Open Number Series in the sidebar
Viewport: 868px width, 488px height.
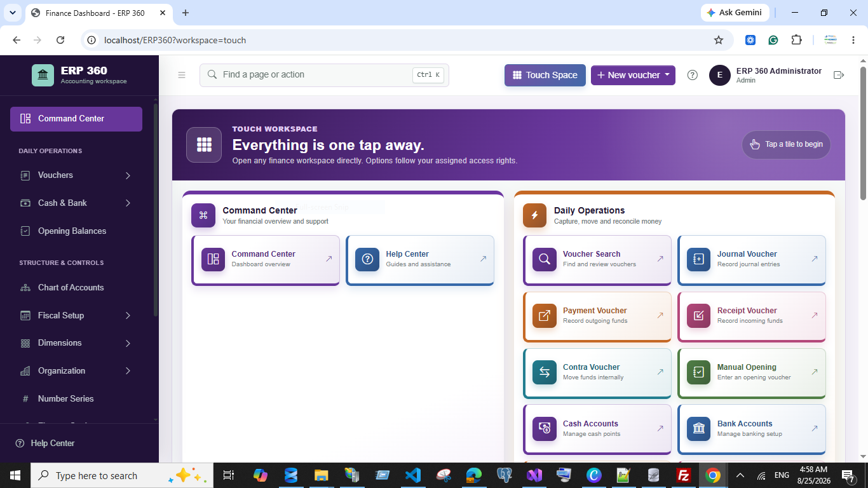coord(76,399)
